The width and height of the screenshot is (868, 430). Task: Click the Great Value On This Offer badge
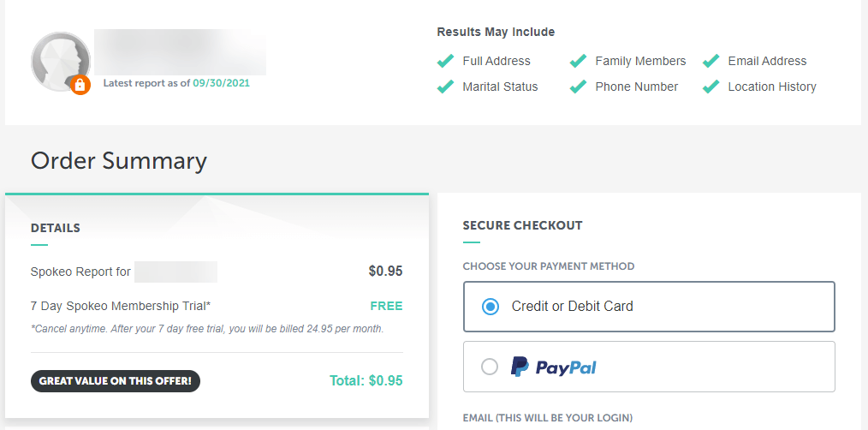pyautogui.click(x=116, y=381)
